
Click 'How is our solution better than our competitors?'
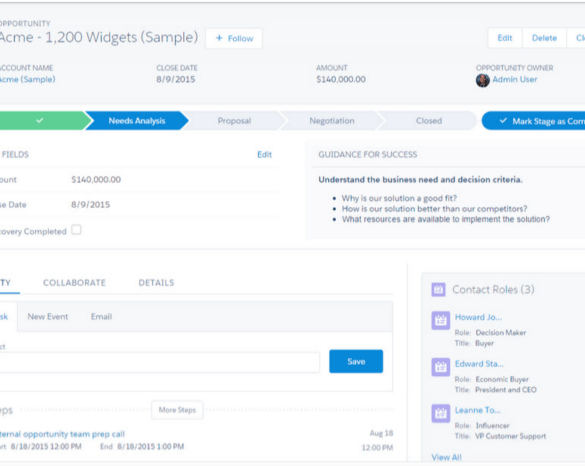click(435, 209)
